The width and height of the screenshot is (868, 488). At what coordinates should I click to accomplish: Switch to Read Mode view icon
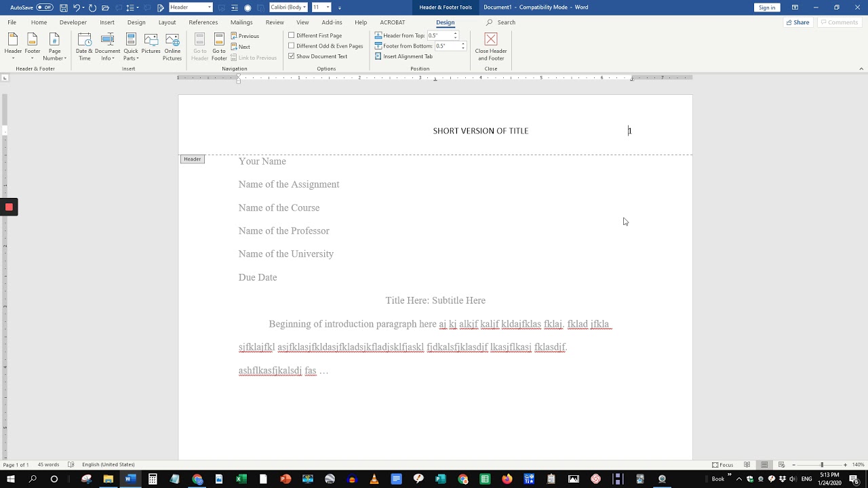tap(747, 465)
